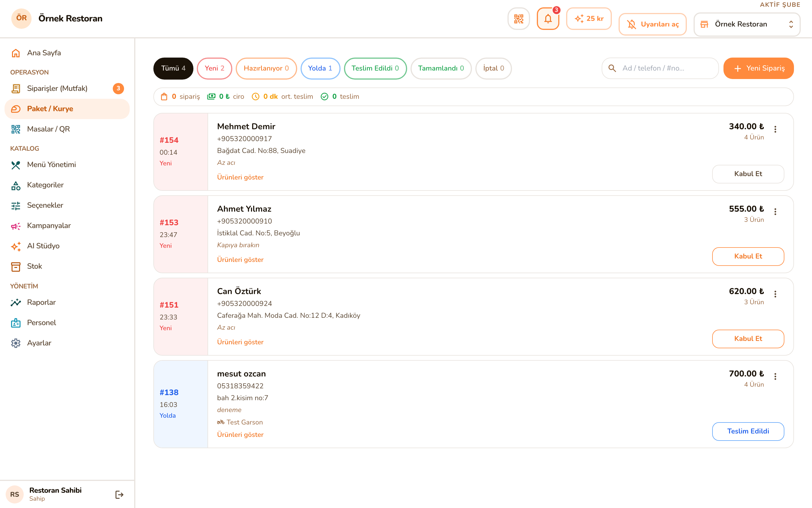This screenshot has width=812, height=508.
Task: Show İptal orders tab
Action: (x=494, y=68)
